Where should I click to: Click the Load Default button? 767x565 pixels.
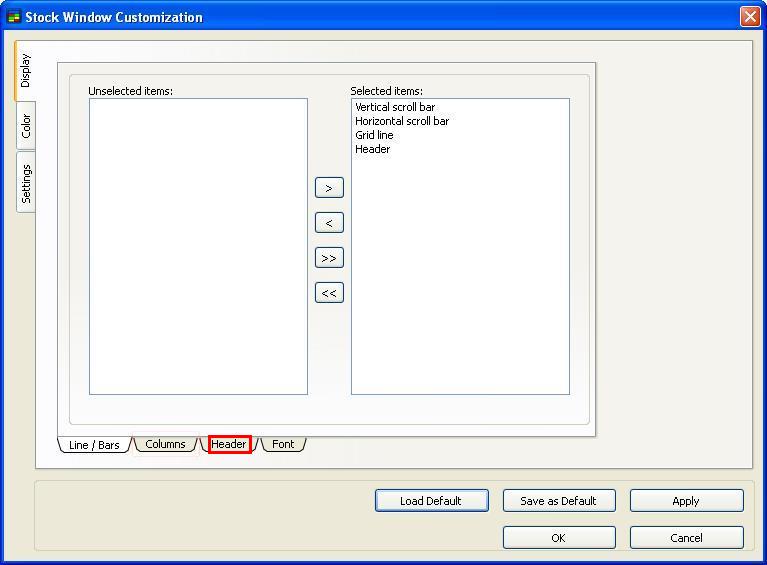(431, 501)
